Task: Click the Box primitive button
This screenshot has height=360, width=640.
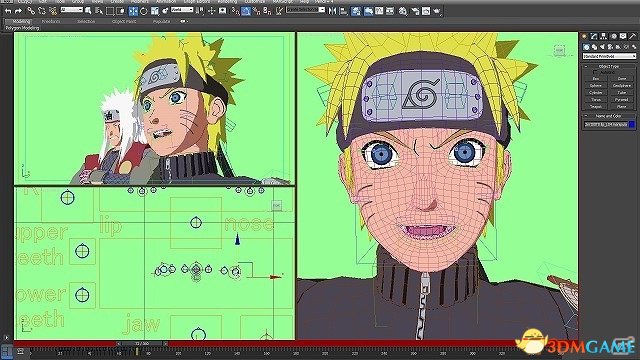Action: click(596, 79)
